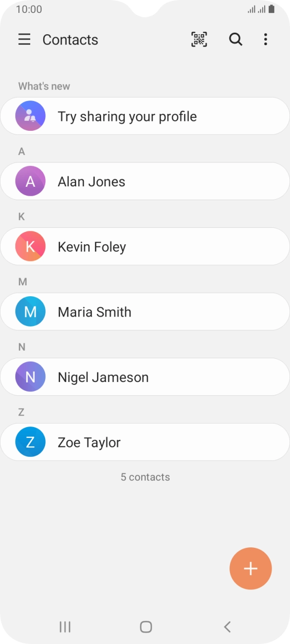Go back using the navigation bar arrow
This screenshot has height=644, width=290.
point(227,627)
